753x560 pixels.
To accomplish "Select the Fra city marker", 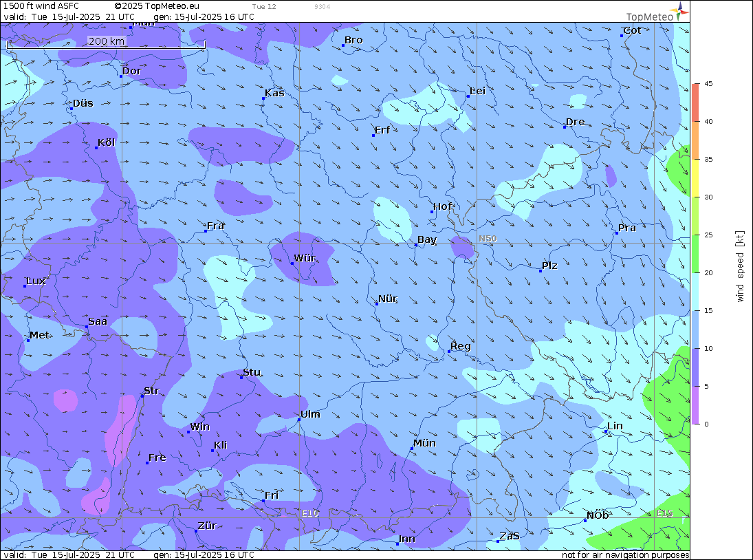I will [x=206, y=231].
